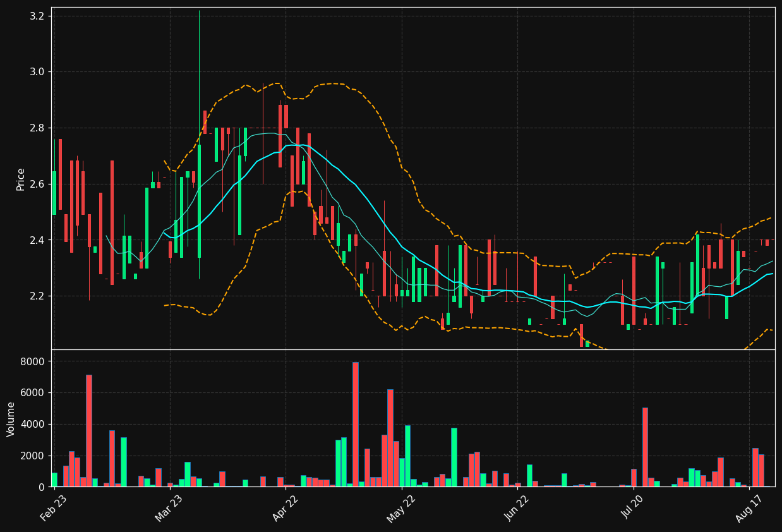Screen dimensions: 782x532
Task: Click the 'May 22' date label
Action: click(x=400, y=508)
